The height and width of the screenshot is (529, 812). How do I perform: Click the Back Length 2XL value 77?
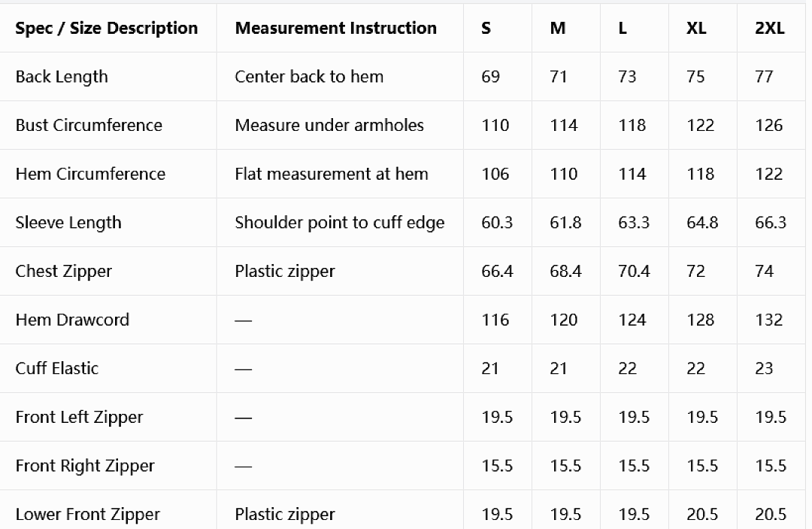764,77
